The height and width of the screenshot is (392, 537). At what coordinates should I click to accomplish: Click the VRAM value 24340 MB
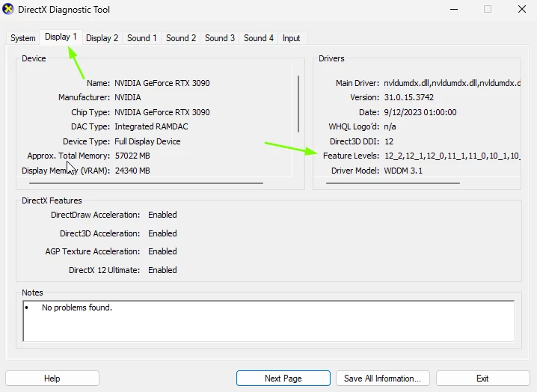click(132, 171)
